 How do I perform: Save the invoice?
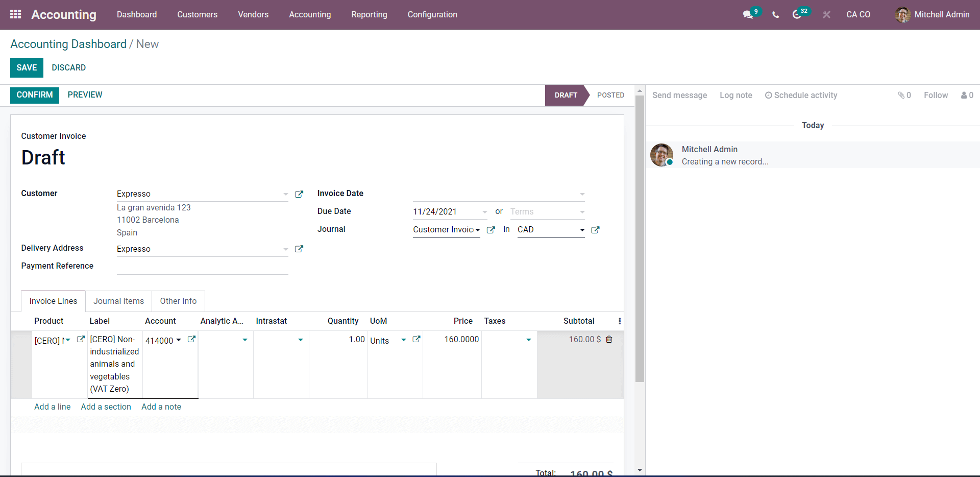pyautogui.click(x=27, y=67)
